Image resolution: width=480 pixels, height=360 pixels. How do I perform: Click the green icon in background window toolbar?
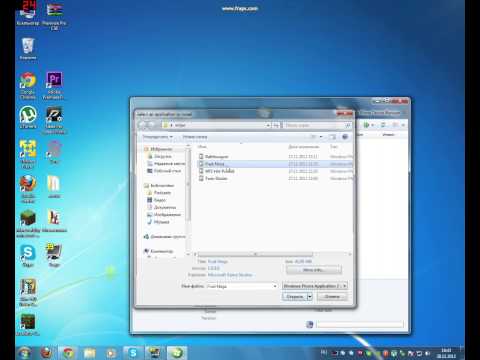pyautogui.click(x=367, y=125)
